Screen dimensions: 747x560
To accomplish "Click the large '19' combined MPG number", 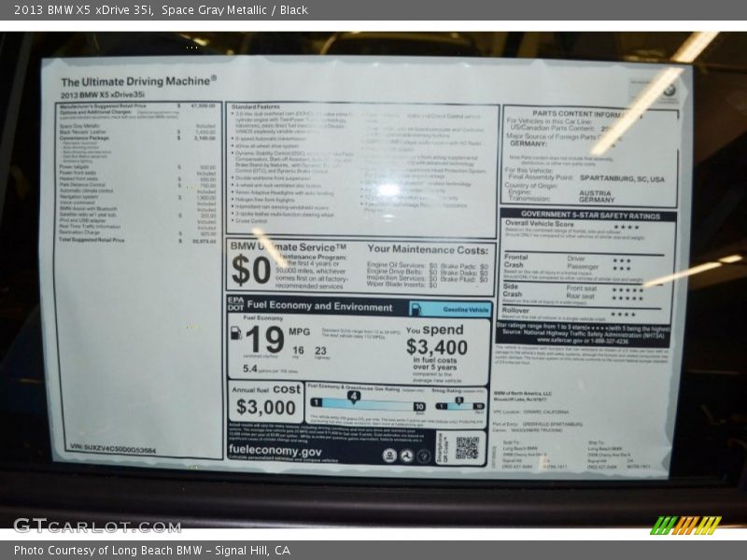I will (265, 340).
